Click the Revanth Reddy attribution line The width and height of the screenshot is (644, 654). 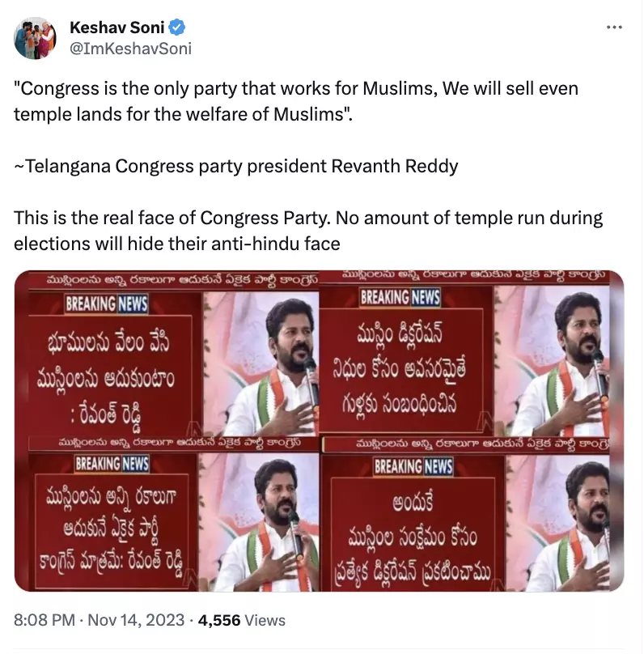coord(236,166)
